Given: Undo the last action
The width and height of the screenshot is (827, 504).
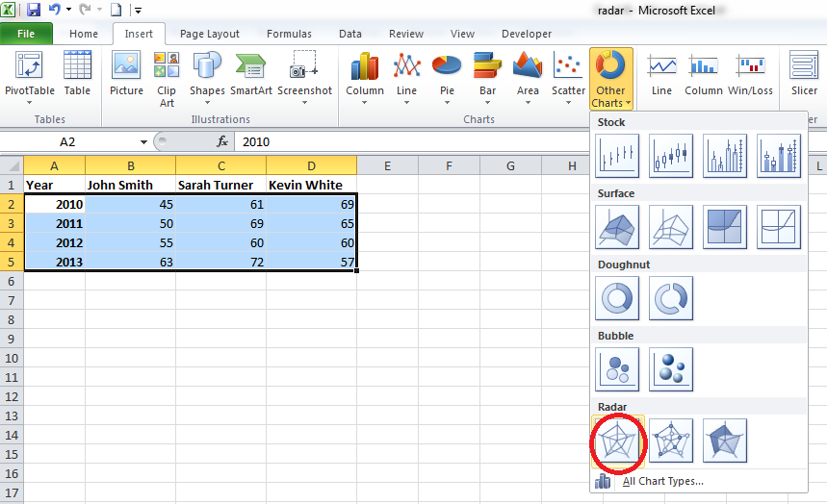Looking at the screenshot, I should (55, 10).
